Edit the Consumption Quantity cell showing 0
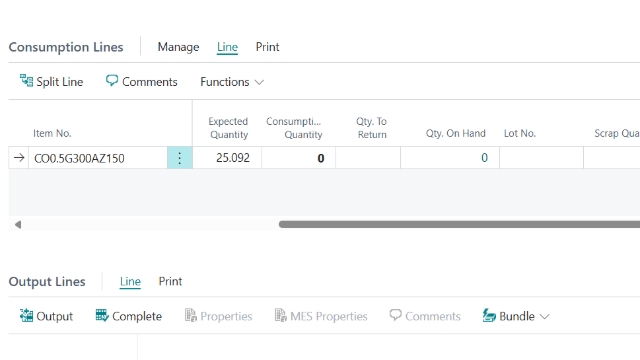Viewport: 640px width, 360px height. coord(298,158)
